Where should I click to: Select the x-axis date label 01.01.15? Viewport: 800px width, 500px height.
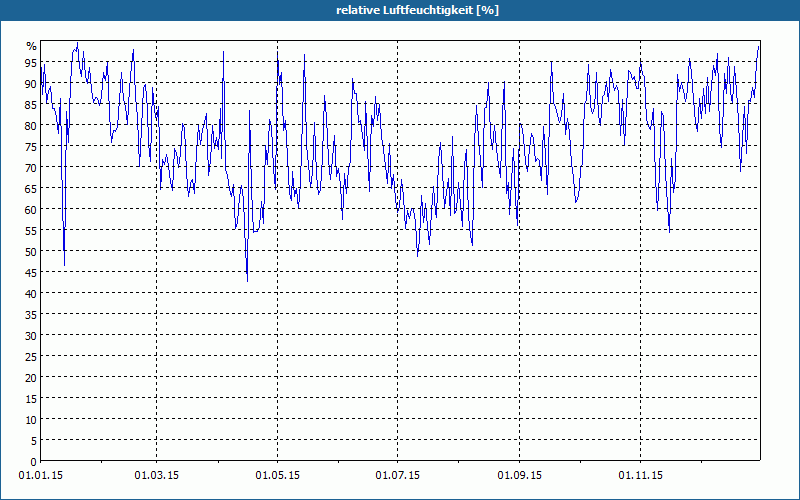pyautogui.click(x=41, y=476)
